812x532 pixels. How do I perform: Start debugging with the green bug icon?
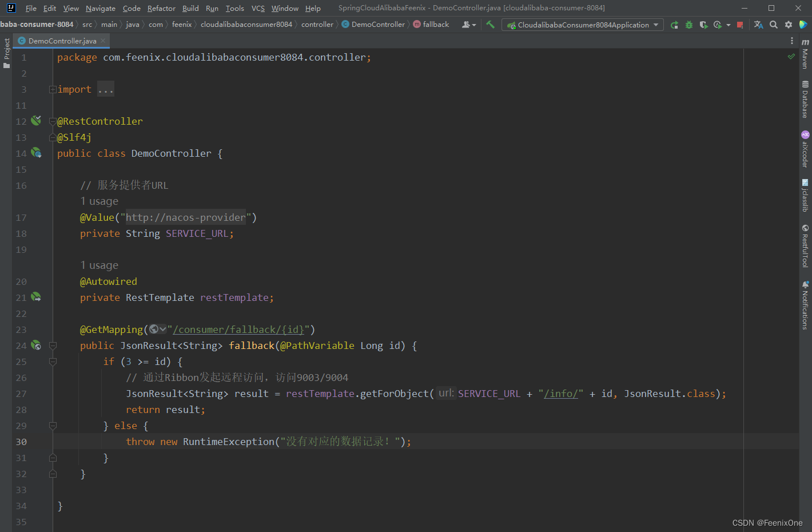(x=689, y=25)
